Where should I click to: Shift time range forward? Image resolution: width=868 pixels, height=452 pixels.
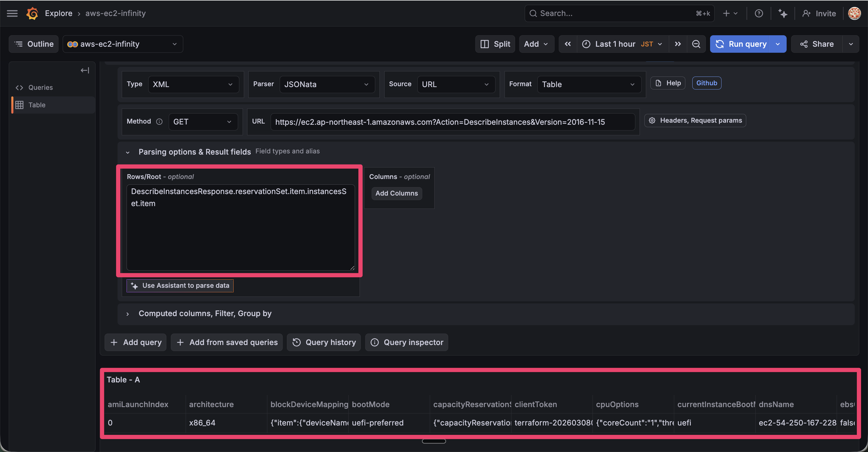click(x=678, y=44)
